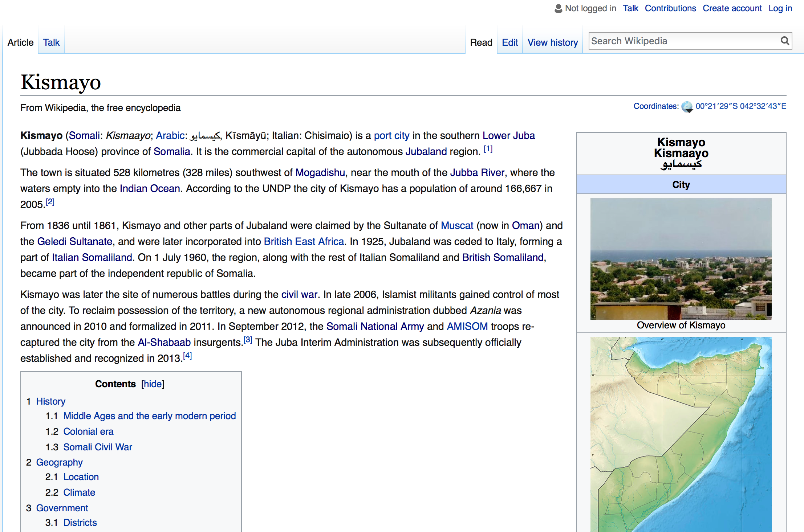Jump to citation [2]

pyautogui.click(x=50, y=202)
